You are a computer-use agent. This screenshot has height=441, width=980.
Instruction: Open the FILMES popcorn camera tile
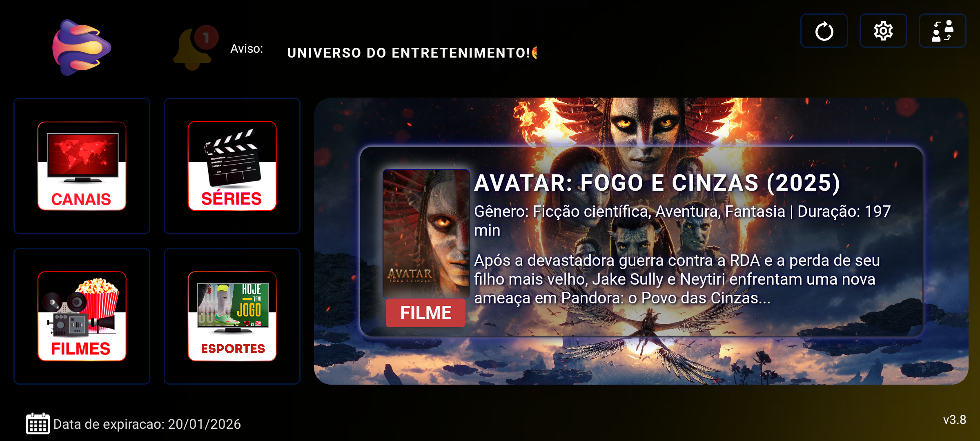(82, 316)
